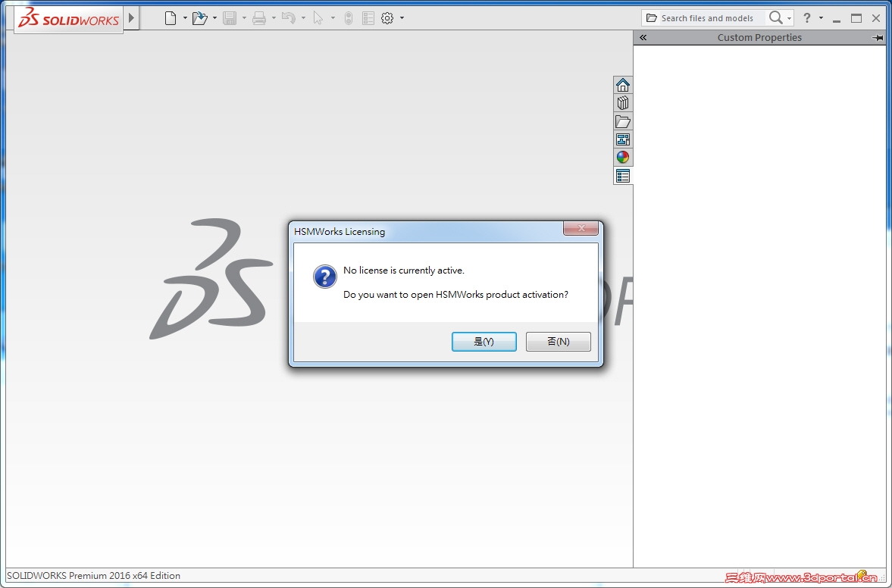This screenshot has height=588, width=892.
Task: Open the Design Library tab
Action: coord(623,103)
